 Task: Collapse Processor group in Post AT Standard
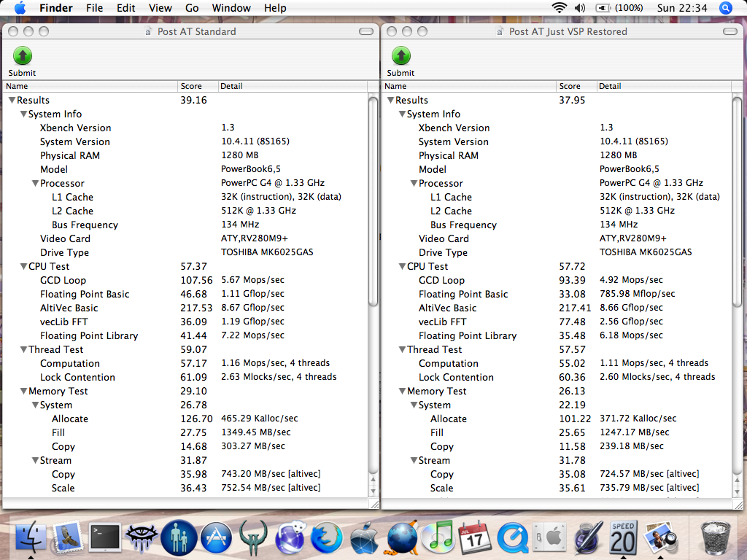click(35, 183)
